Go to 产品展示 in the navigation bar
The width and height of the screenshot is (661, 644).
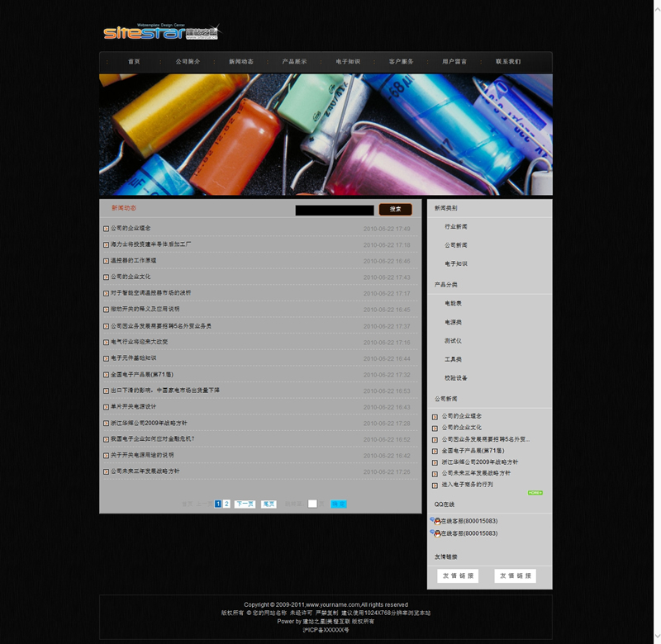[x=294, y=62]
